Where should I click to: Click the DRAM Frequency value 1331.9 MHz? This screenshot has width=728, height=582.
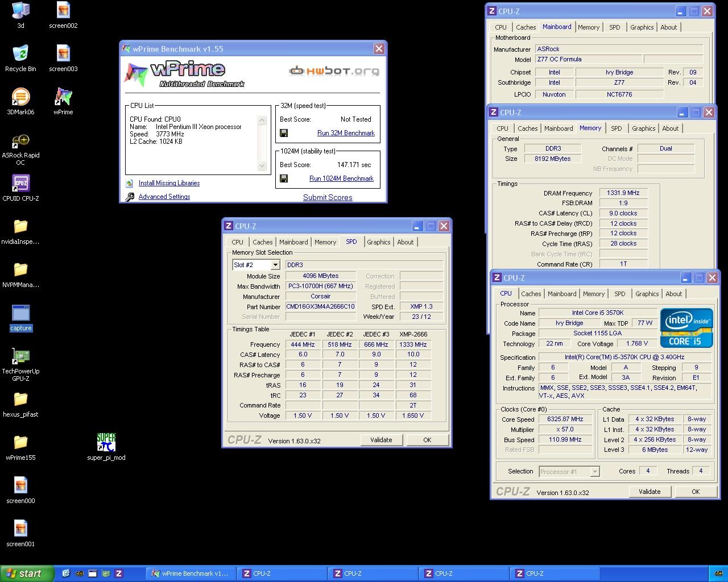coord(623,193)
